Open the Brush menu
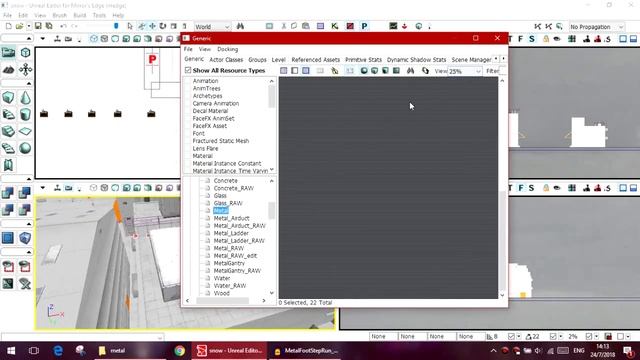 click(60, 15)
